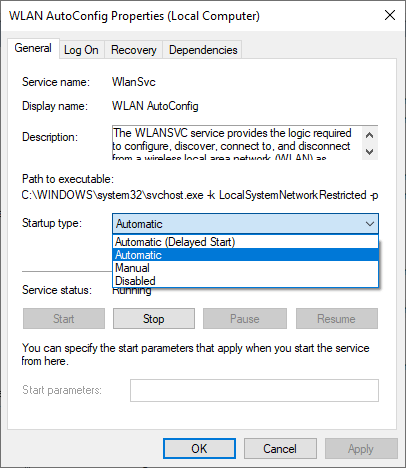Screen dimensions: 406x468
Task: Cancel the properties dialog
Action: click(x=280, y=449)
